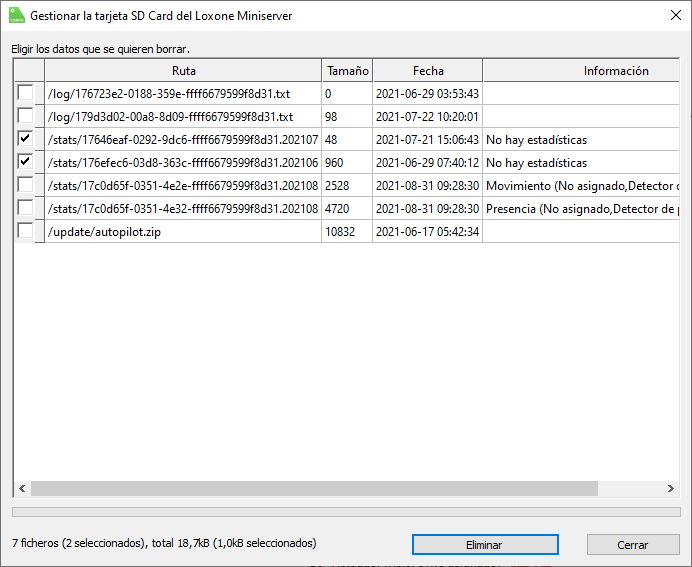
Task: Click the Loxone app icon in title bar
Action: tap(15, 17)
